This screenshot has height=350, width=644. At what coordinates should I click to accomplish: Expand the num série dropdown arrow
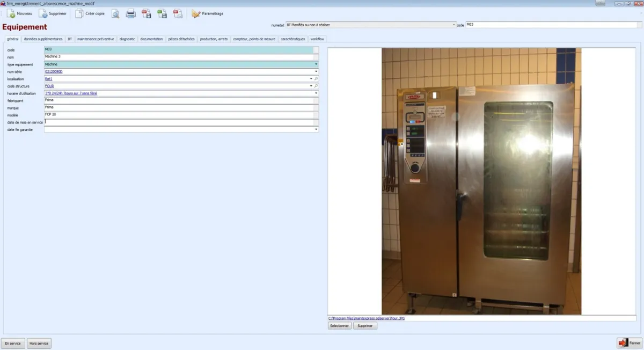click(x=316, y=71)
